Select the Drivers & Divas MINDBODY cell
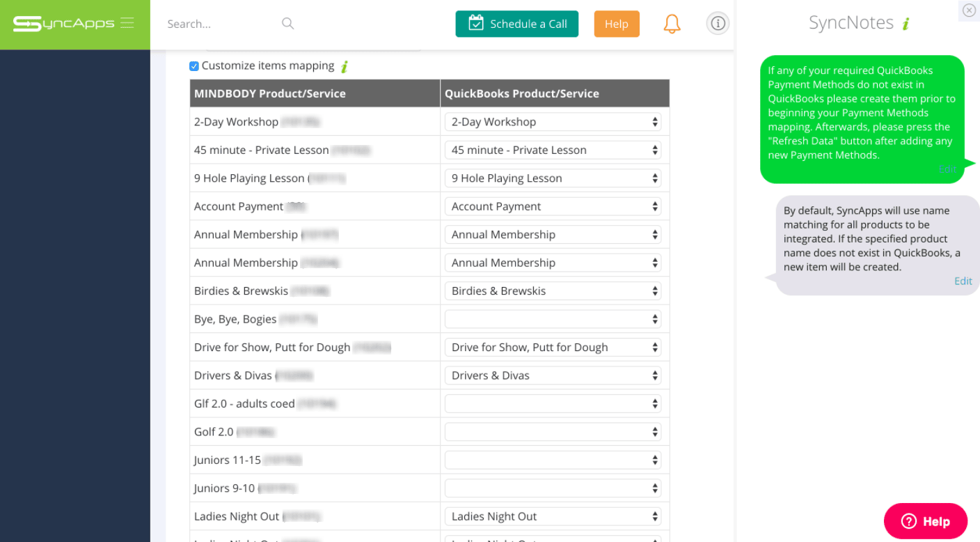This screenshot has height=542, width=980. [x=315, y=375]
